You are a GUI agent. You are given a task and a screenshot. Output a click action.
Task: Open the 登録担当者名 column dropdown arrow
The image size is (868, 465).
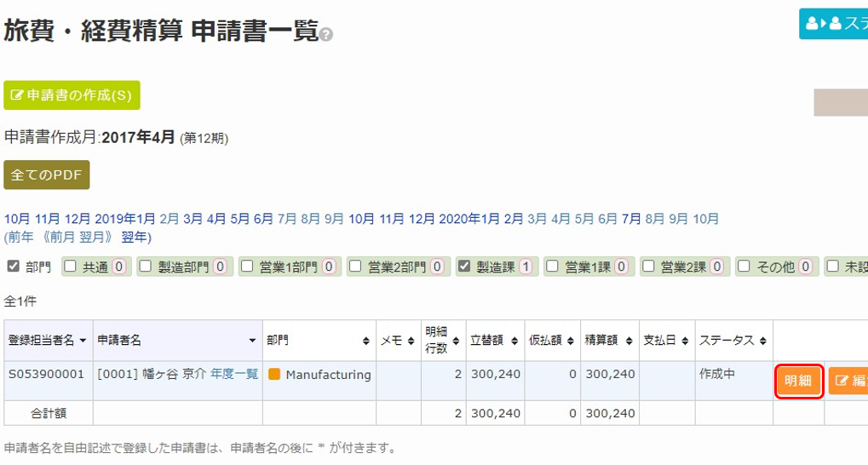pyautogui.click(x=83, y=341)
